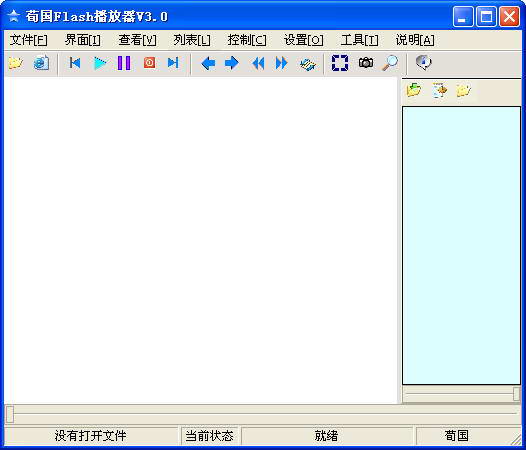Click the playback progress slider thumb at the bottom

pyautogui.click(x=10, y=414)
